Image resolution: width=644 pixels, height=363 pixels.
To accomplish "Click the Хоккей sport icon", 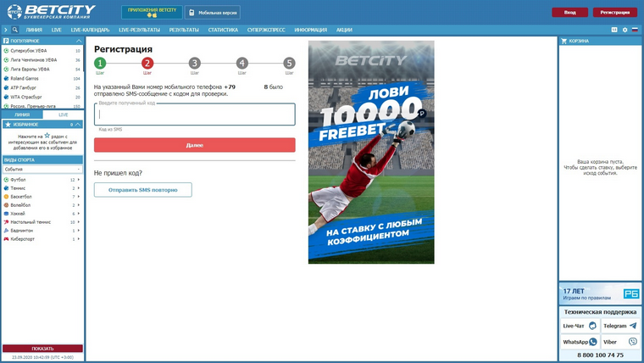I will click(6, 214).
